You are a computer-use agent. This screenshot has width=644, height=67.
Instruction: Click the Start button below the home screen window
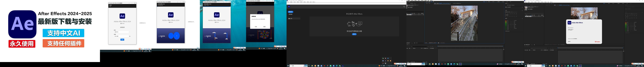[x=288, y=66]
